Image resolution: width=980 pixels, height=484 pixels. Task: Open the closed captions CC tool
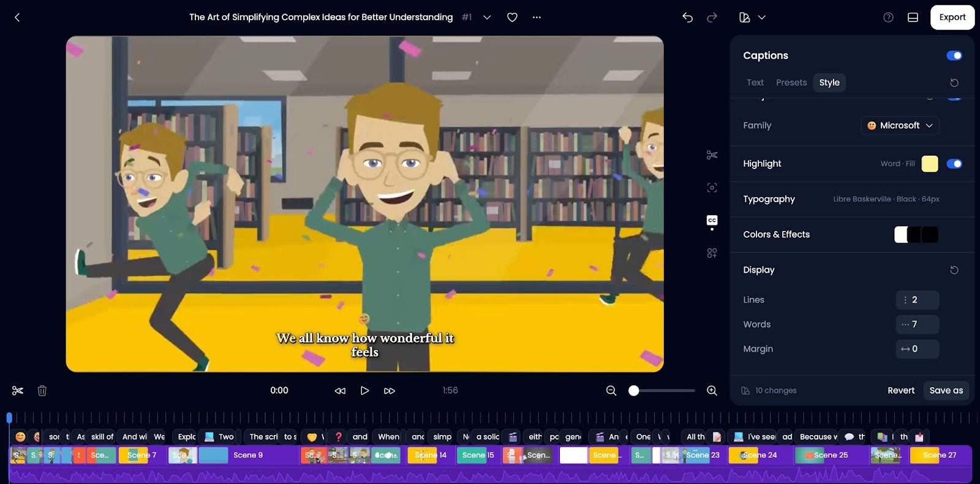pos(712,221)
